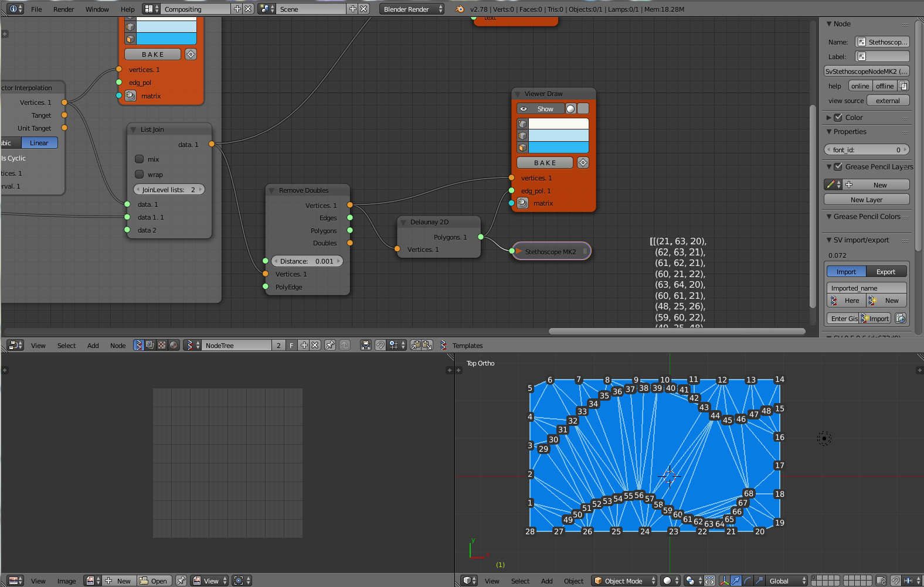
Task: Select the scale manipulator icon
Action: [760, 581]
